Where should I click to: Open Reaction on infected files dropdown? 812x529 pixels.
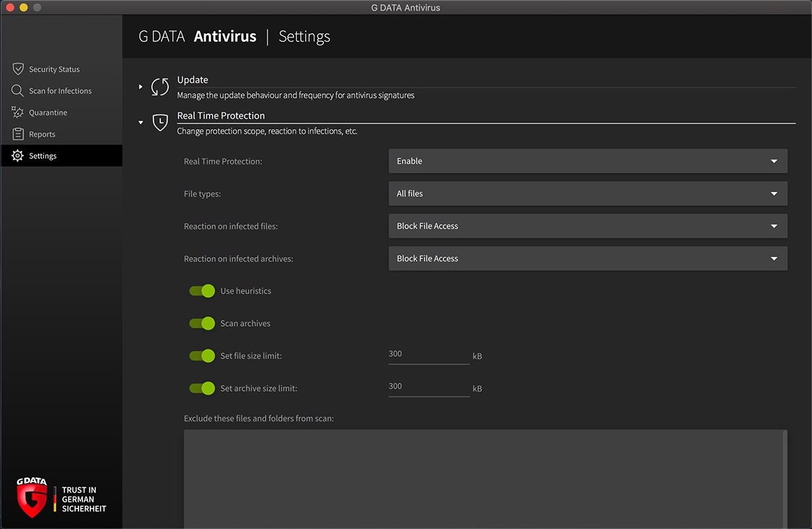(x=588, y=226)
